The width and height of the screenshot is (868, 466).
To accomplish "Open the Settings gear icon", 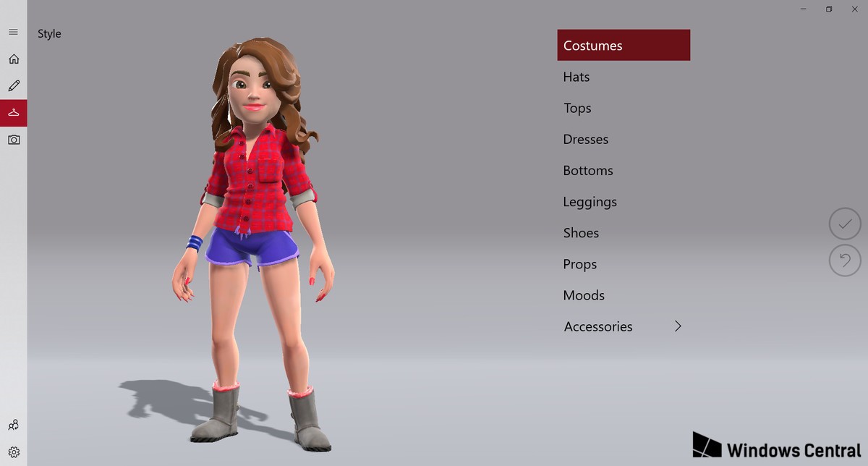I will click(13, 452).
